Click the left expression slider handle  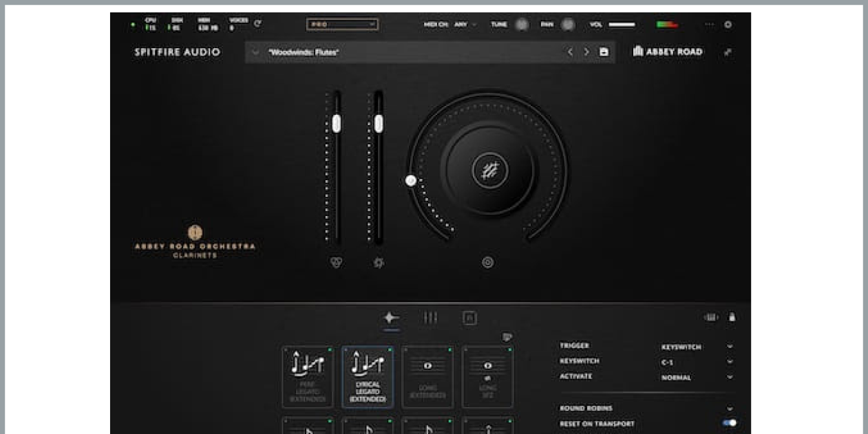point(336,124)
